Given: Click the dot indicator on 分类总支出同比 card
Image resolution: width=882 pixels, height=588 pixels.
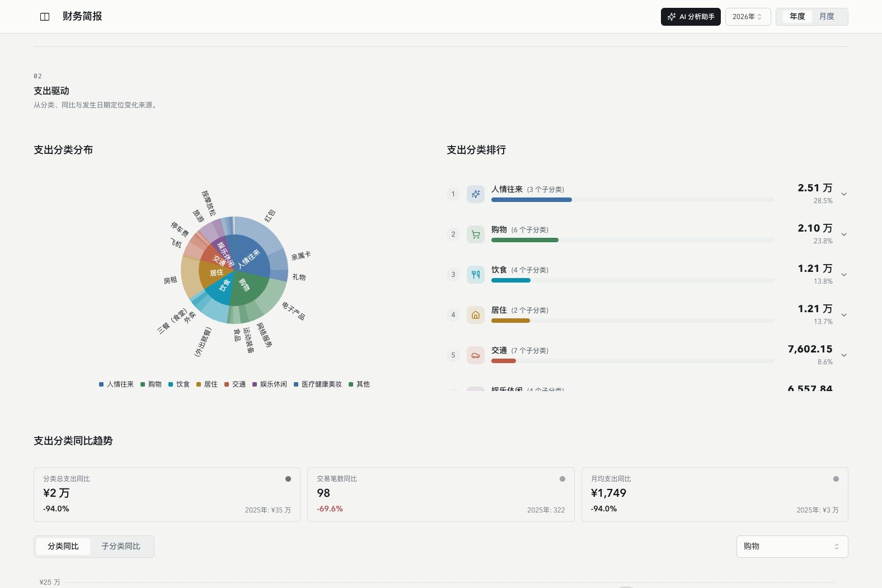Looking at the screenshot, I should click(x=288, y=479).
